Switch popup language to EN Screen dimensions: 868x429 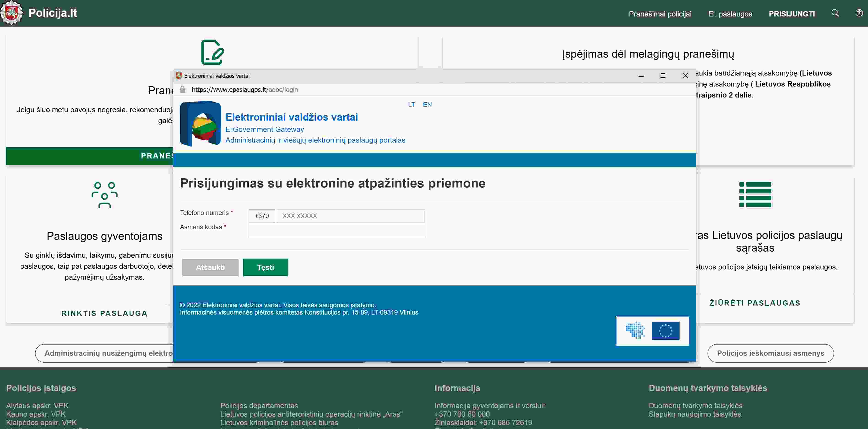coord(427,105)
